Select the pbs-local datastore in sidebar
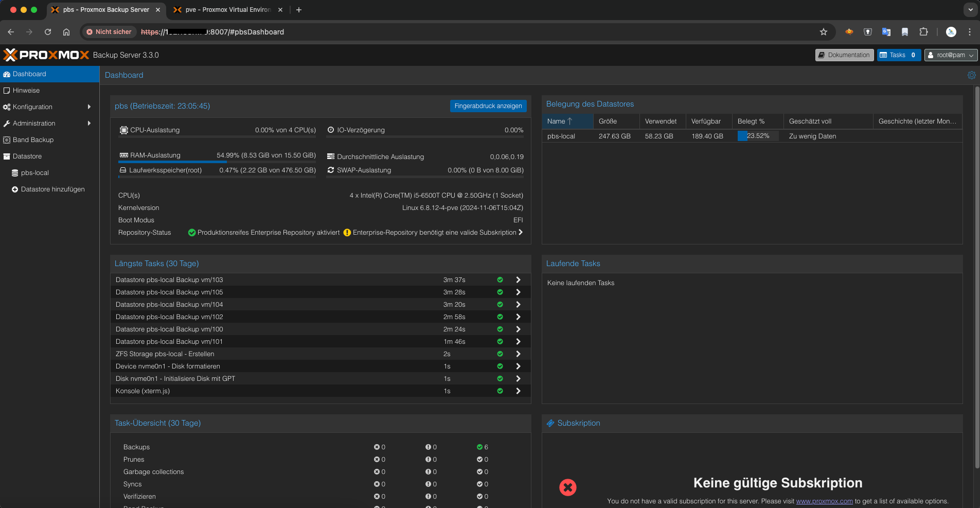 click(x=34, y=172)
